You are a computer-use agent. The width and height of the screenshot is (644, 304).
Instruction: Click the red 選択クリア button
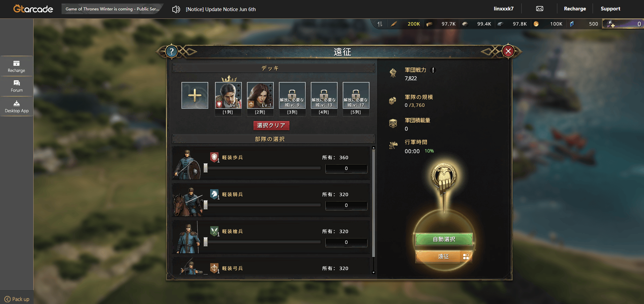coord(271,125)
